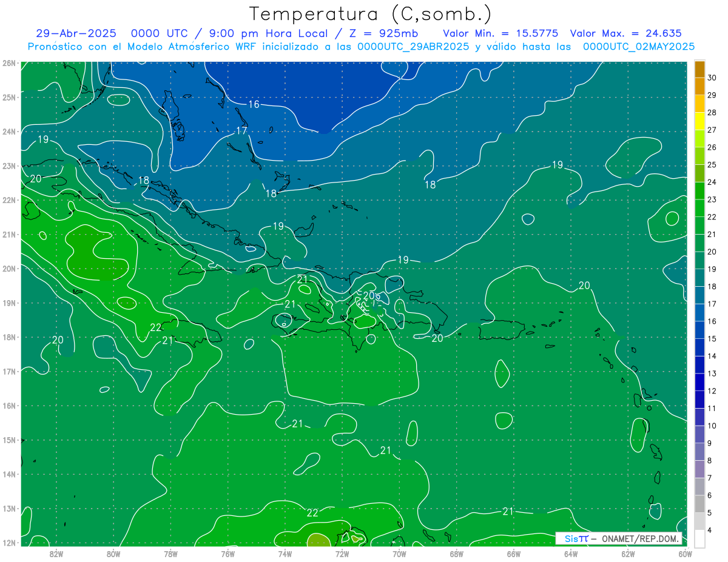Screen dimensions: 728x562
Task: Click the latitude label "19N"
Action: pyautogui.click(x=8, y=303)
